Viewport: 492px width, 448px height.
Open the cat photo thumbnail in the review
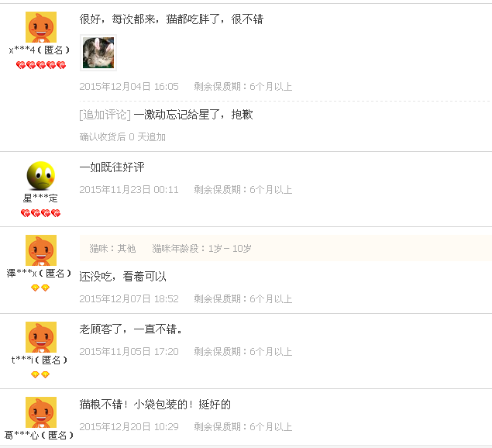point(98,53)
